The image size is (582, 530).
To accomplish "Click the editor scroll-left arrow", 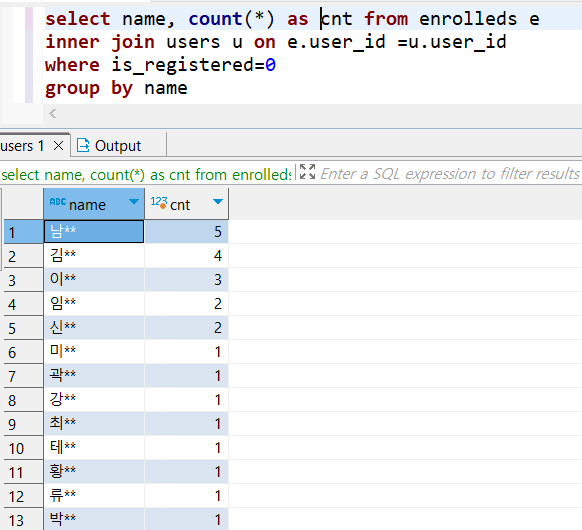I will 53,113.
